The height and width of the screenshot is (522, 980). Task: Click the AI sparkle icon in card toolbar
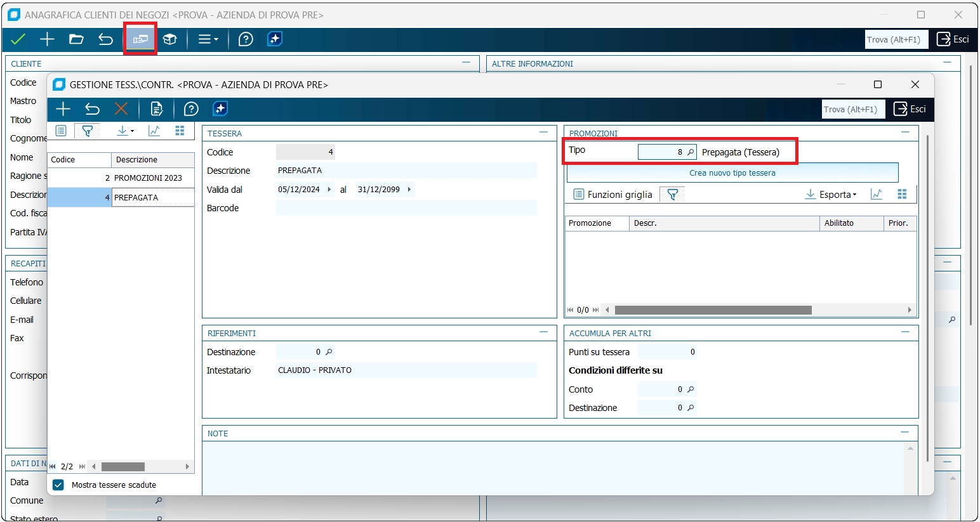tap(220, 109)
